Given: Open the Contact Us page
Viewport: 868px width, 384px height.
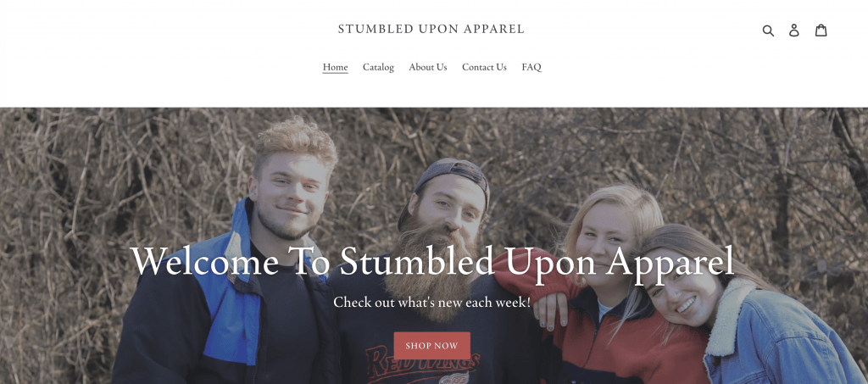Looking at the screenshot, I should tap(484, 67).
